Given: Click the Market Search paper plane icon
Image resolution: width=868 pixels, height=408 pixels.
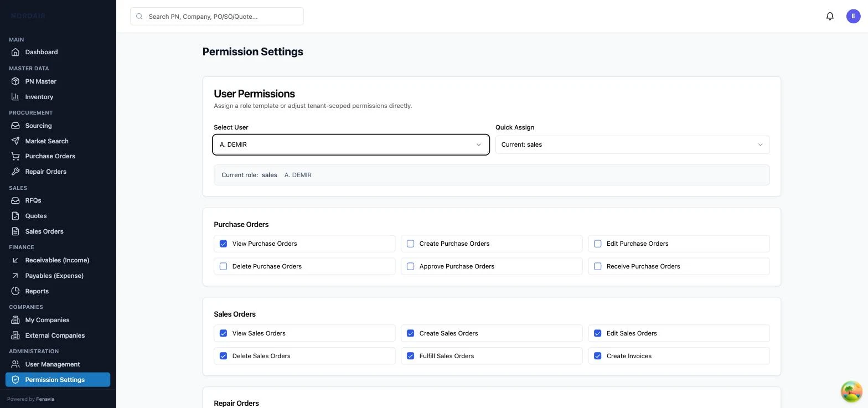Looking at the screenshot, I should (x=15, y=141).
